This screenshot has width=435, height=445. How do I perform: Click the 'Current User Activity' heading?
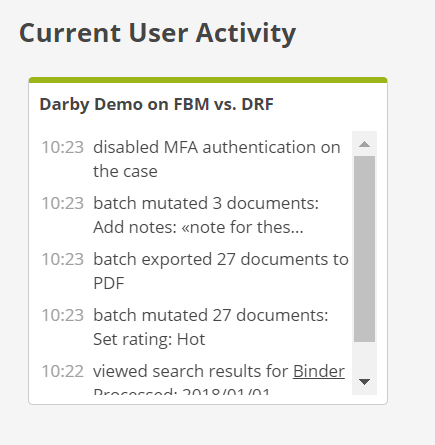click(x=158, y=33)
